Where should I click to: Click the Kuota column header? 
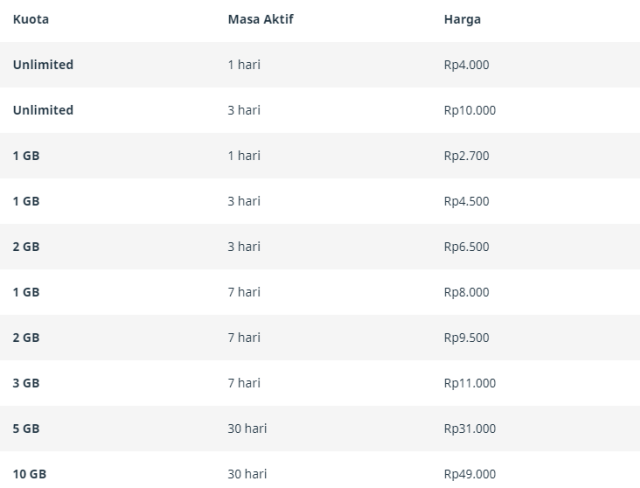pyautogui.click(x=30, y=19)
